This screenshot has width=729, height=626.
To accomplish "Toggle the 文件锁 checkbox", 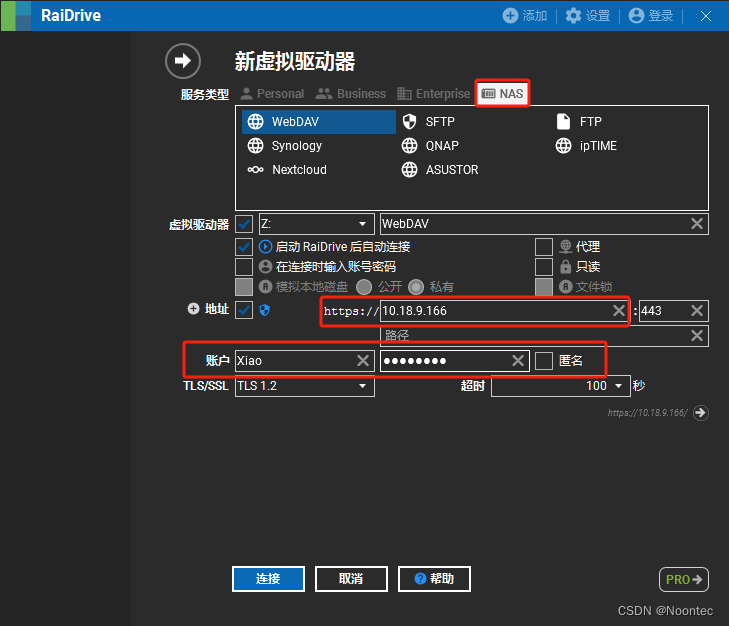I will tap(544, 287).
